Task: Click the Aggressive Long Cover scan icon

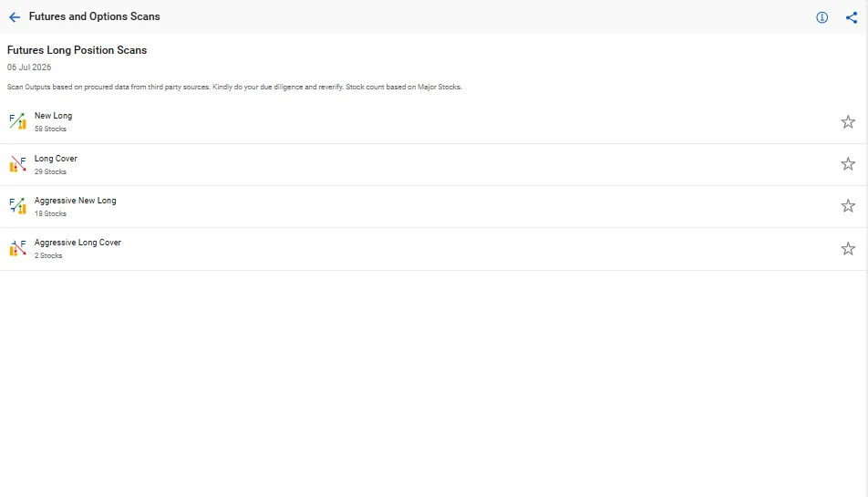Action: (17, 248)
